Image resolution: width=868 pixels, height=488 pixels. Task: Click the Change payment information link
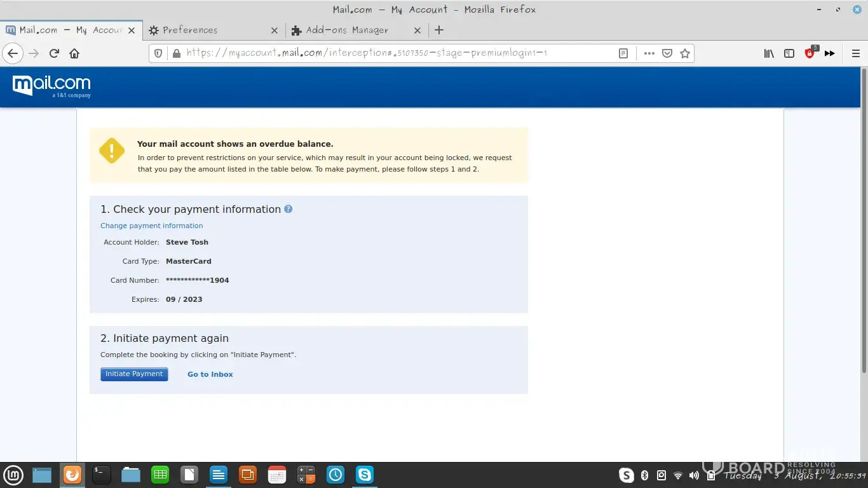point(151,226)
